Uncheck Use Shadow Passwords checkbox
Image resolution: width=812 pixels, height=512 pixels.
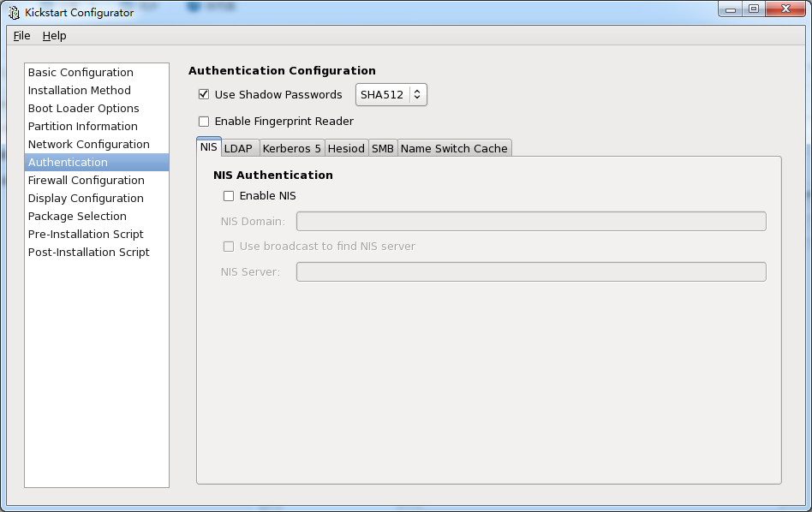pos(204,94)
